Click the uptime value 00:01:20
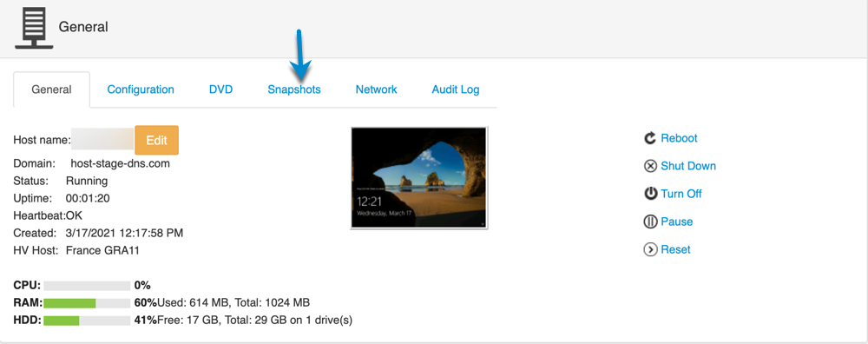The width and height of the screenshot is (868, 344). click(87, 198)
